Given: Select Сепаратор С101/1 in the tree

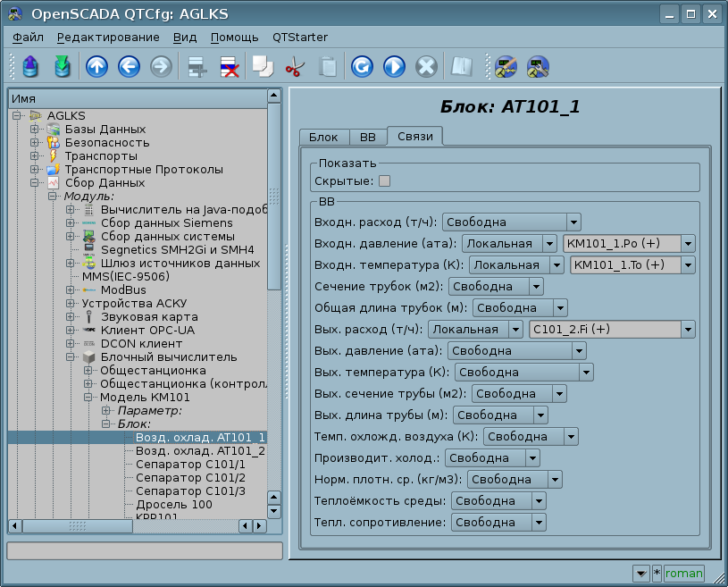Looking at the screenshot, I should tap(189, 465).
